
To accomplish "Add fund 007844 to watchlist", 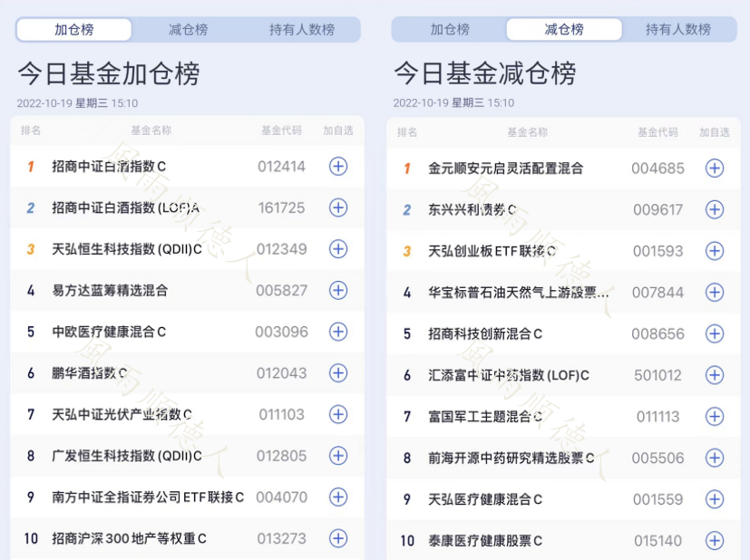I will click(715, 293).
